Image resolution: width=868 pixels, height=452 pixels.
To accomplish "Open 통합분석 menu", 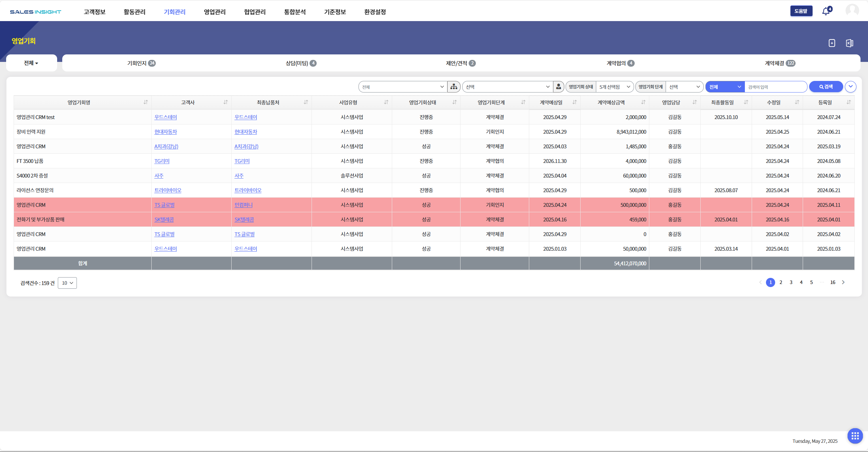I will click(295, 12).
